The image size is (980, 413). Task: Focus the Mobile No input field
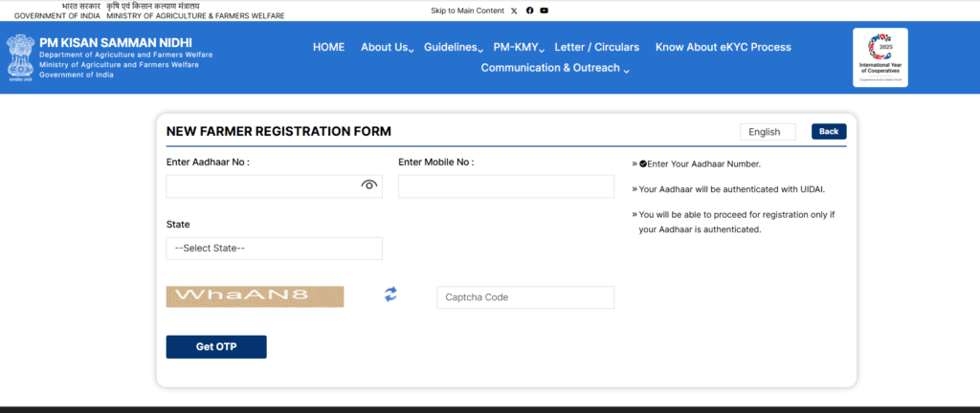(x=506, y=186)
